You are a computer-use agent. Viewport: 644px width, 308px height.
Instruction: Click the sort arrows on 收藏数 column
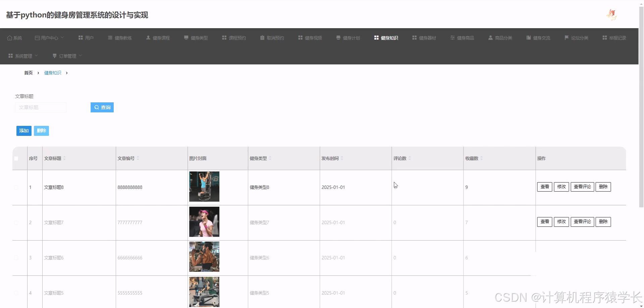click(x=481, y=158)
